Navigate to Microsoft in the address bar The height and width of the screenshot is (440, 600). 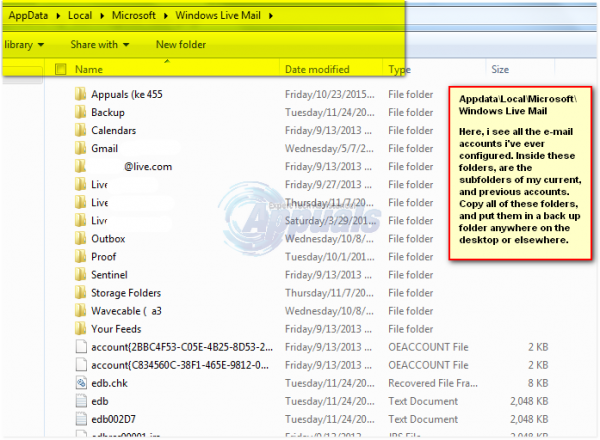pos(134,16)
